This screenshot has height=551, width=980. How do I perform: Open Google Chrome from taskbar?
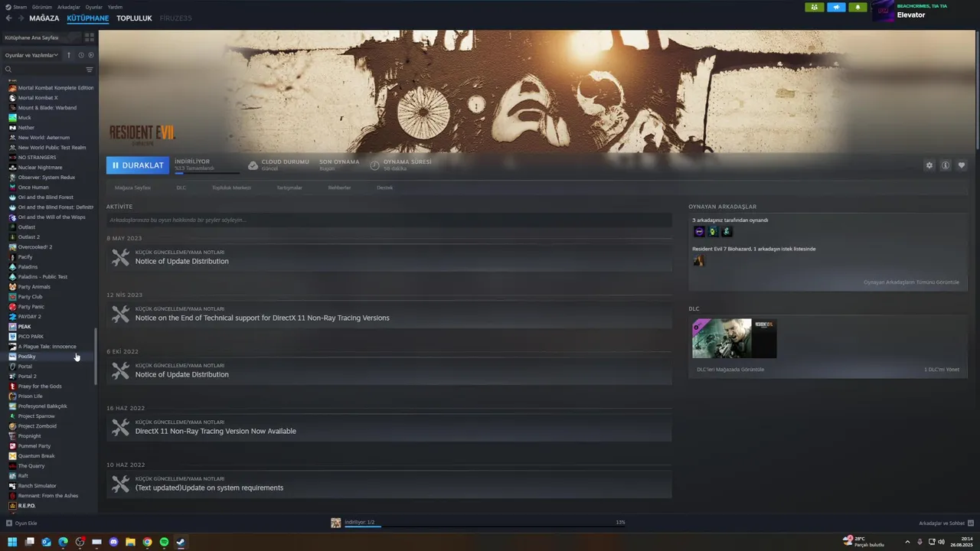(147, 542)
